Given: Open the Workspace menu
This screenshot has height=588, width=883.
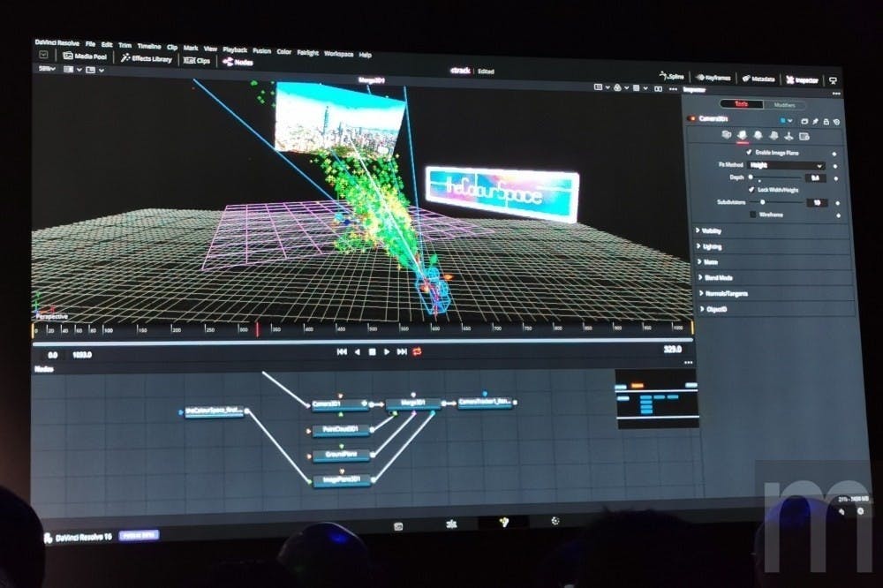Looking at the screenshot, I should click(x=338, y=54).
